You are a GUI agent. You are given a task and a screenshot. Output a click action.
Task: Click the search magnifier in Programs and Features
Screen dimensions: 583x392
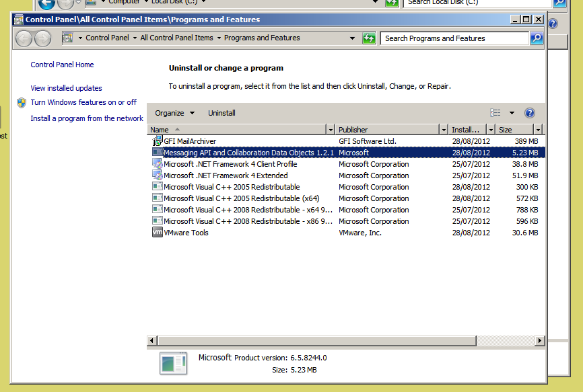pyautogui.click(x=537, y=38)
